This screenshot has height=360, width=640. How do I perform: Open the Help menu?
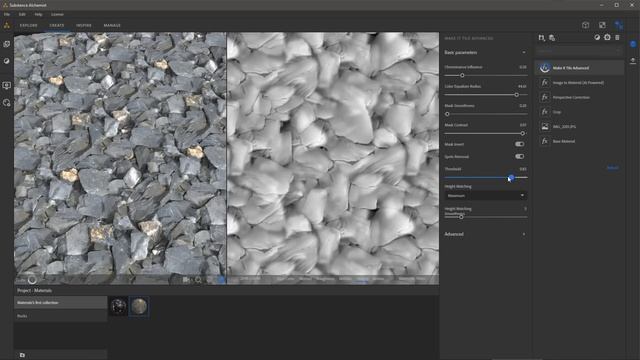38,14
